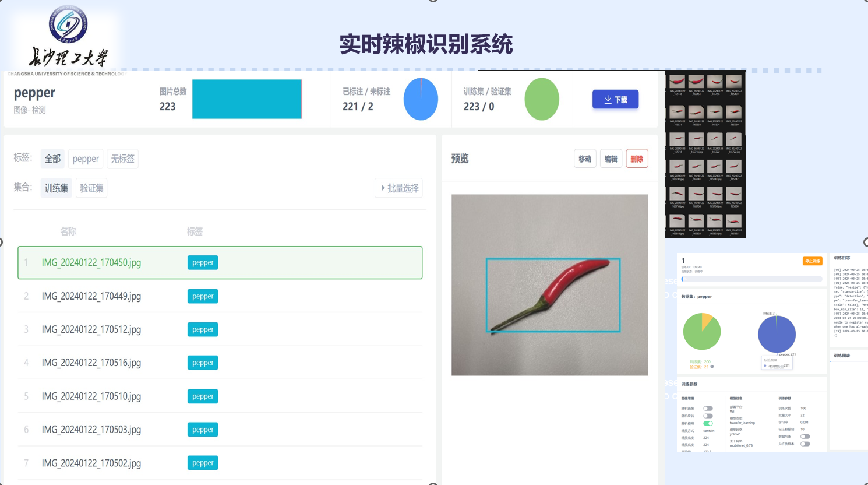Viewport: 868px width, 485px height.
Task: Click the pepper preview image
Action: coord(550,285)
